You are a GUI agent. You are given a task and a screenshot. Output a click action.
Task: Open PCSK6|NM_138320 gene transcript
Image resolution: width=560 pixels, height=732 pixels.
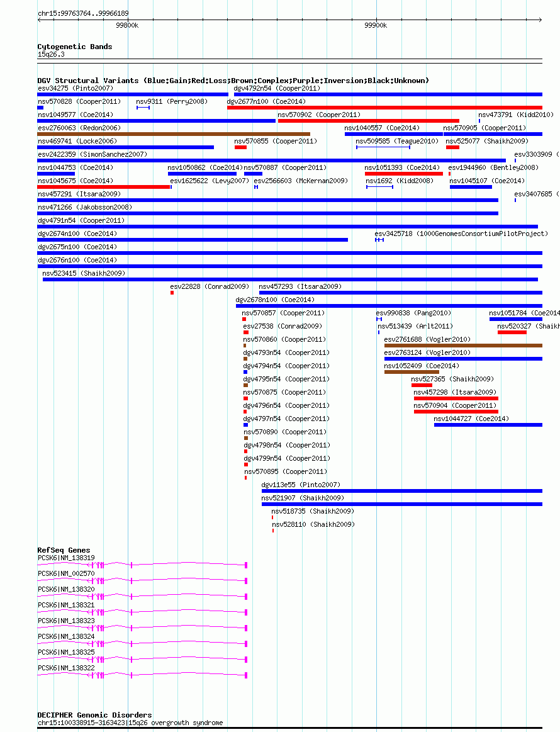66,589
